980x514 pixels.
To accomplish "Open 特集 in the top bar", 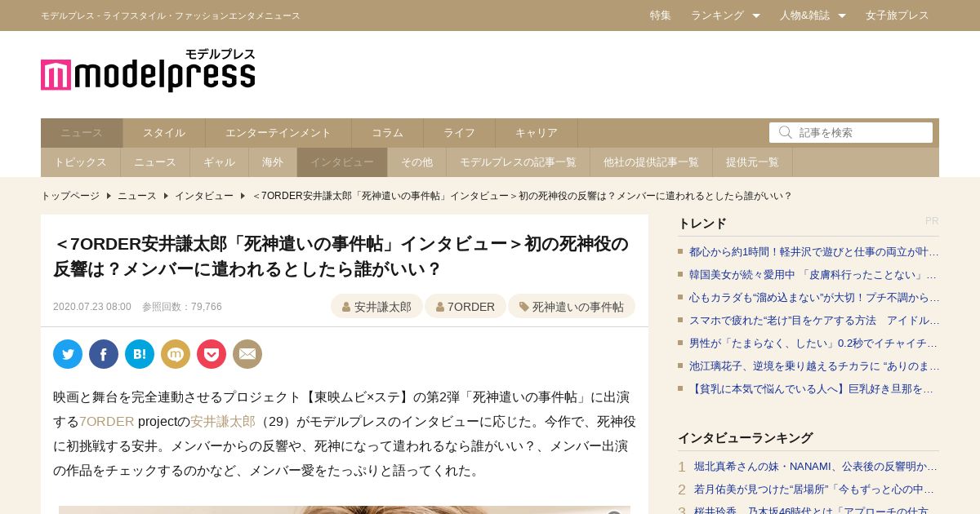I will click(x=661, y=16).
